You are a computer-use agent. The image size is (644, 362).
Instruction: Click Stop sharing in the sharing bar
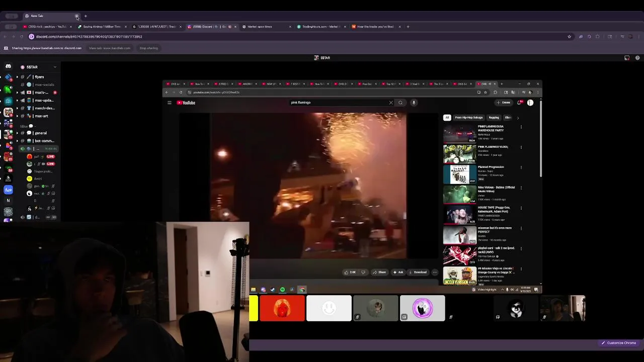click(x=148, y=48)
